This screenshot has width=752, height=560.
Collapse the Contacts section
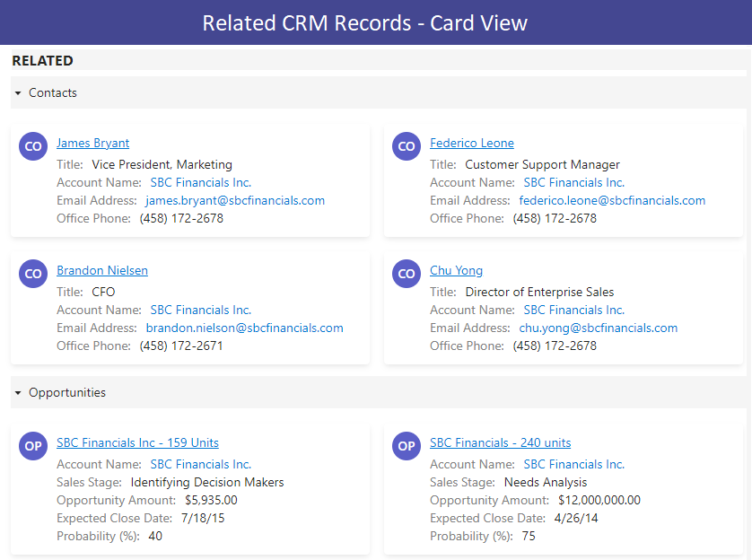pos(18,93)
